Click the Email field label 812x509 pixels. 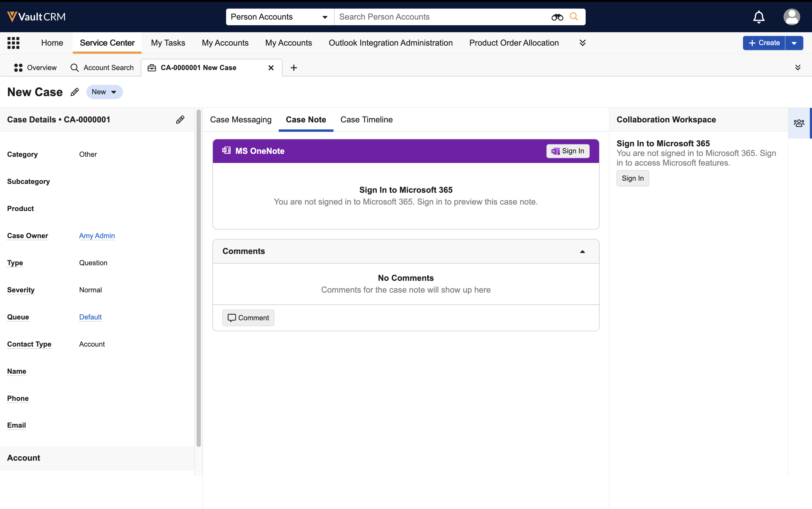(16, 425)
